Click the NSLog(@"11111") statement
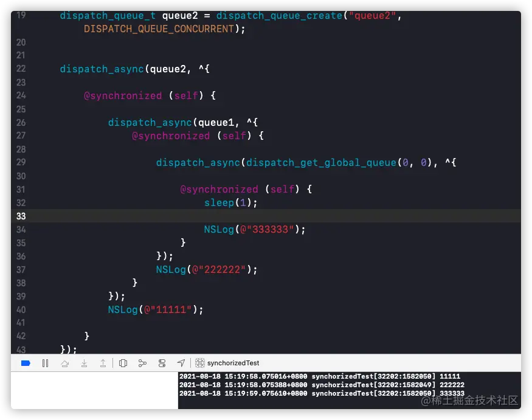Image resolution: width=532 pixels, height=420 pixels. (156, 310)
